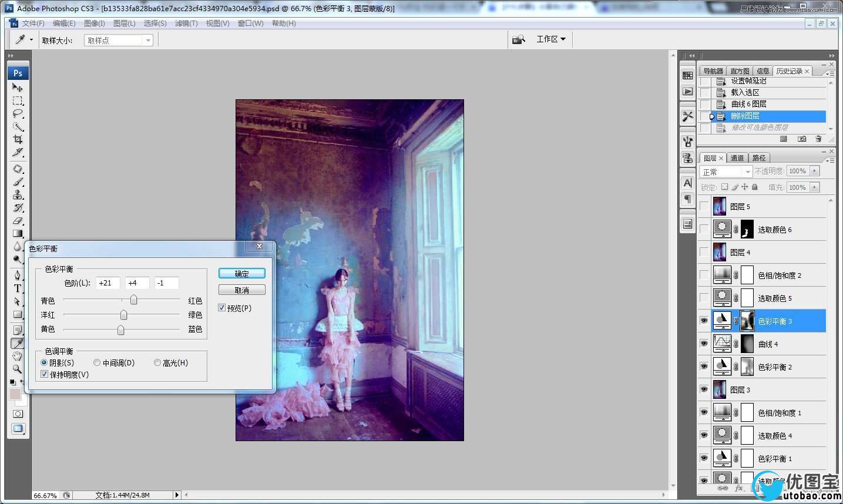This screenshot has width=843, height=504.
Task: Switch to the 路径 paths tab
Action: (x=760, y=158)
